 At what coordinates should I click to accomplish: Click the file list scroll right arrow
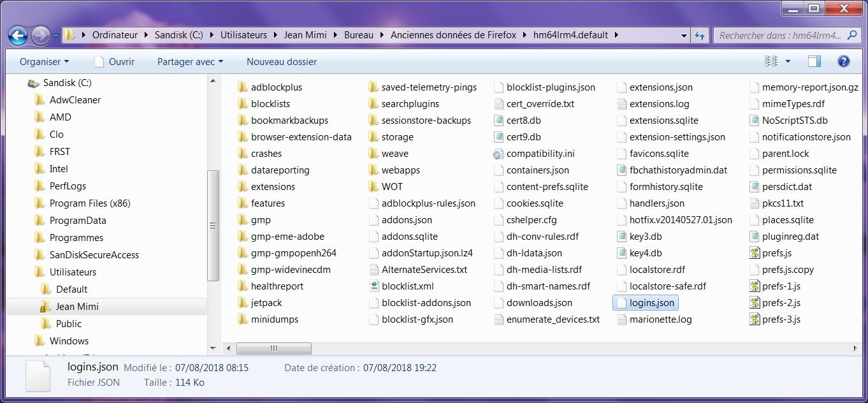click(854, 348)
